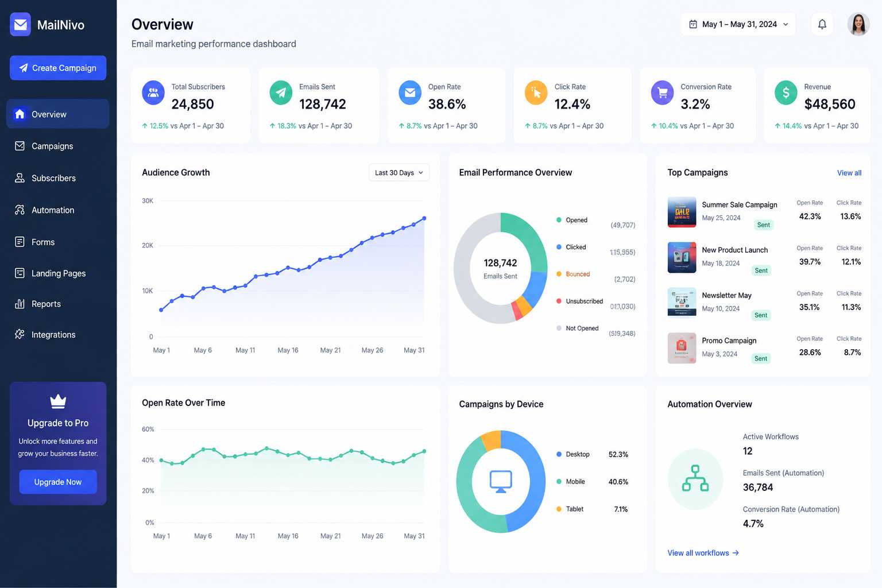Click the Automation workflow diagram icon
This screenshot has height=588, width=882.
695,479
